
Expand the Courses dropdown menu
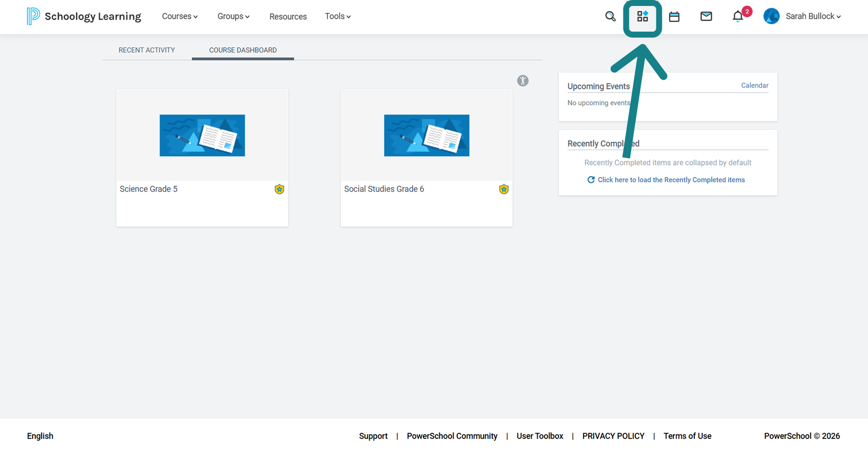(180, 16)
